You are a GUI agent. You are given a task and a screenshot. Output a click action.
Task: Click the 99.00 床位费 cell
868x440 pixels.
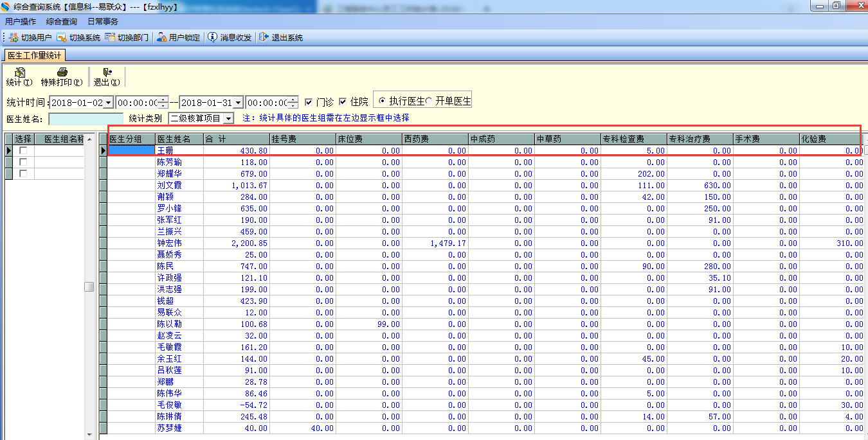[x=369, y=324]
